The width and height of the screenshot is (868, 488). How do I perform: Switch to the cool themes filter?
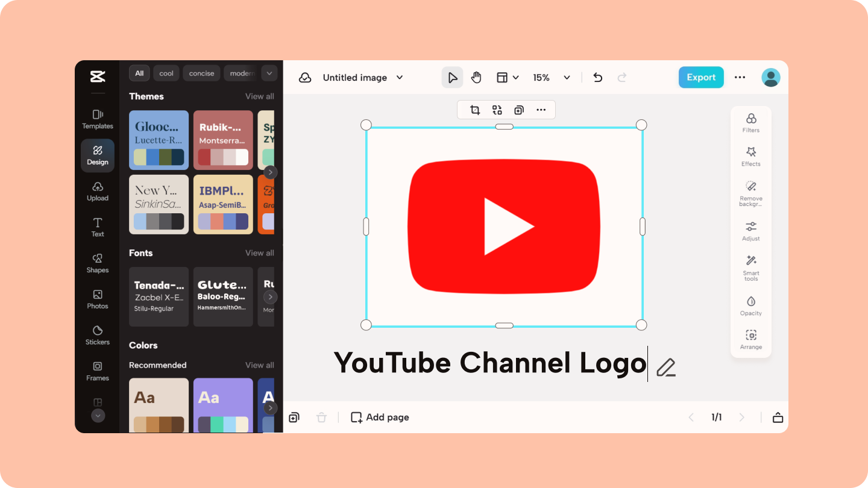tap(166, 73)
